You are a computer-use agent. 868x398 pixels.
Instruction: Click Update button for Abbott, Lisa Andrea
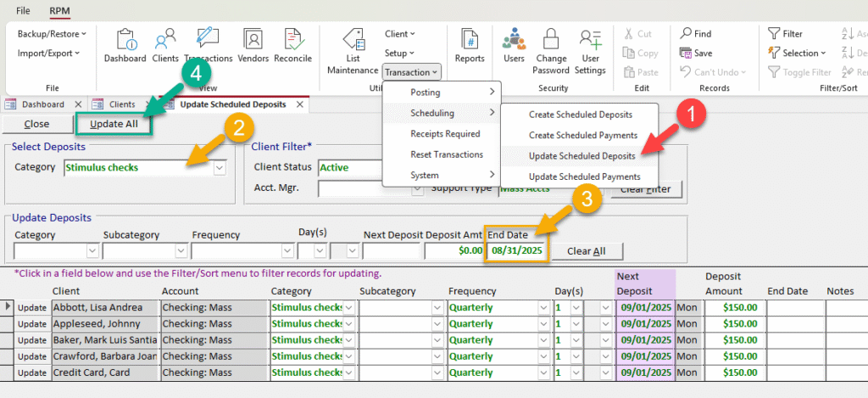click(x=32, y=306)
